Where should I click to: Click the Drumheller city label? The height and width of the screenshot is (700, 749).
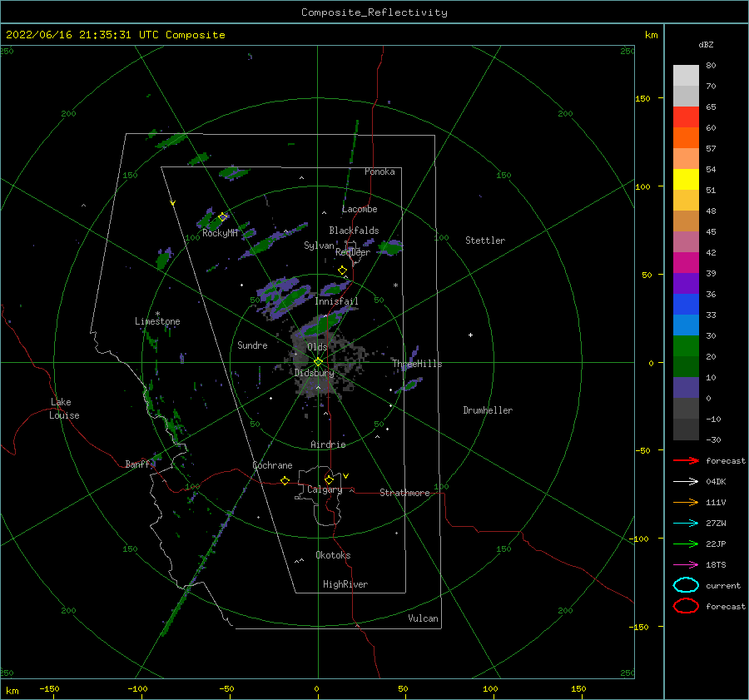[x=488, y=410]
